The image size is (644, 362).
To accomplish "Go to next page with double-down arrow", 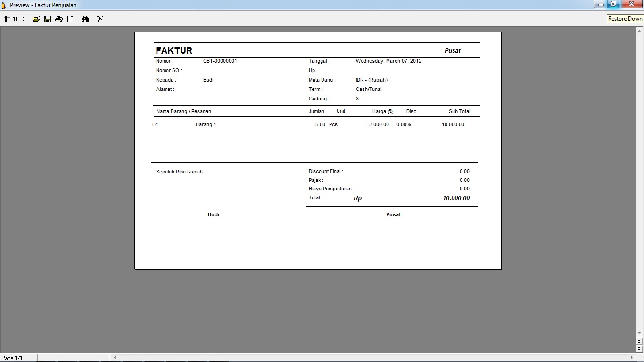I will (639, 349).
